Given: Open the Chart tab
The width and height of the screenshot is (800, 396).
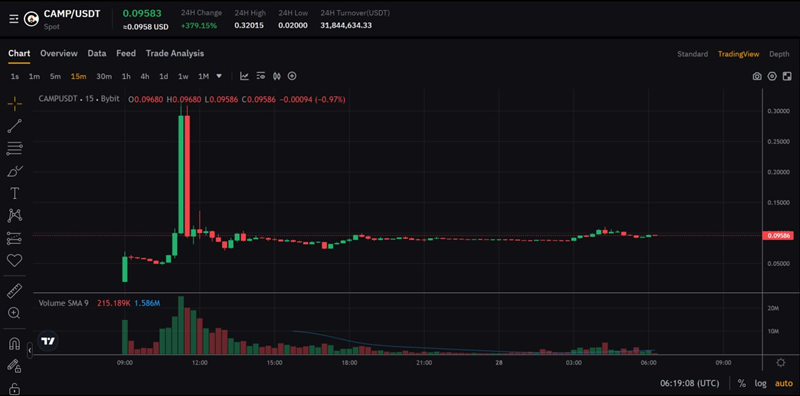Looking at the screenshot, I should point(19,53).
